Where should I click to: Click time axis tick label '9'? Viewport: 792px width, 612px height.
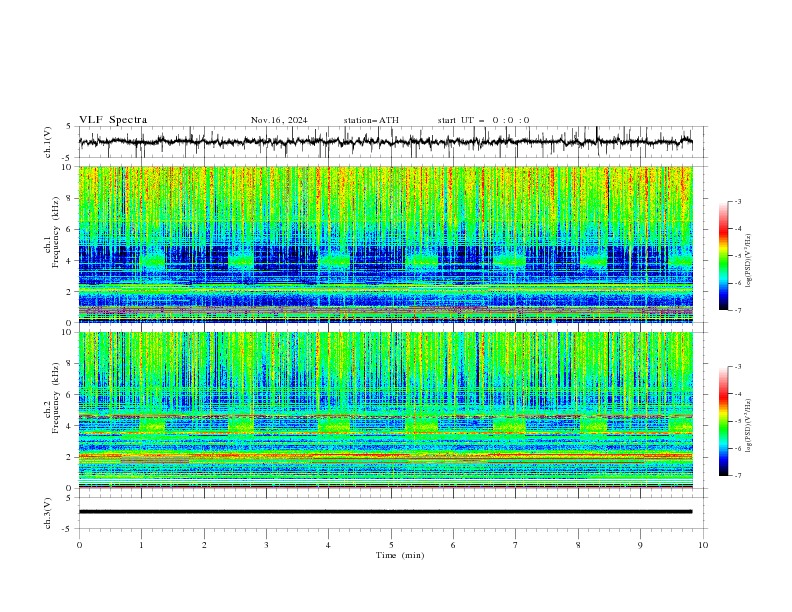[640, 545]
